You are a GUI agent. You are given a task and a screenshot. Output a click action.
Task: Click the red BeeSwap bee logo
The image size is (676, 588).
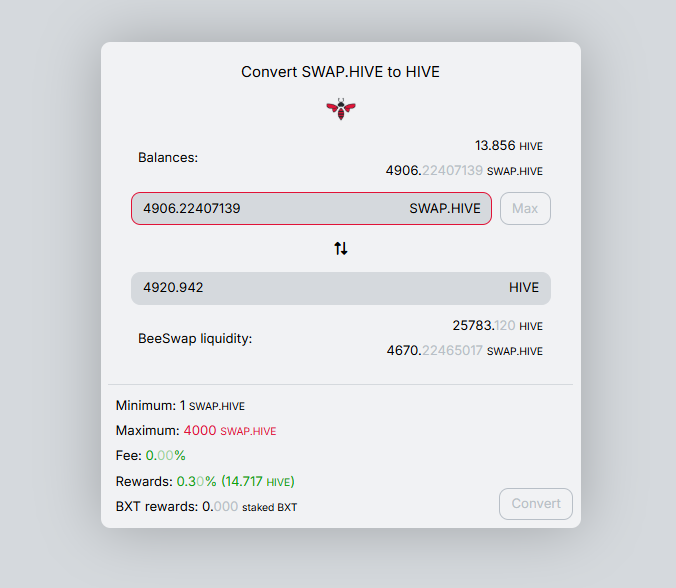pyautogui.click(x=341, y=109)
